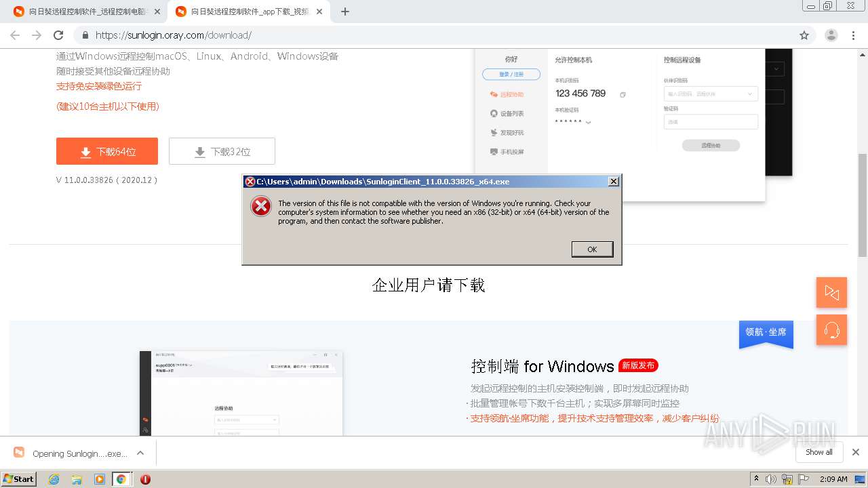
Task: Open Chrome three-dot menu
Action: [x=853, y=35]
